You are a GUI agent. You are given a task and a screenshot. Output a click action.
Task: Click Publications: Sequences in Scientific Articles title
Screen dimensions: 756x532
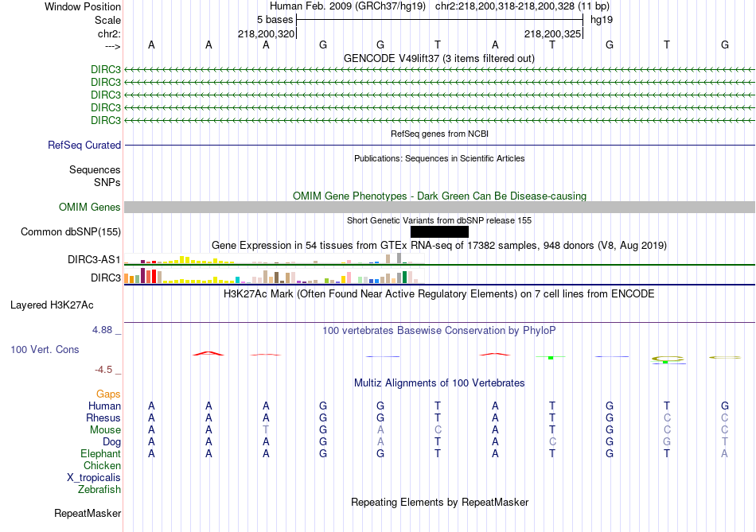[x=439, y=158]
